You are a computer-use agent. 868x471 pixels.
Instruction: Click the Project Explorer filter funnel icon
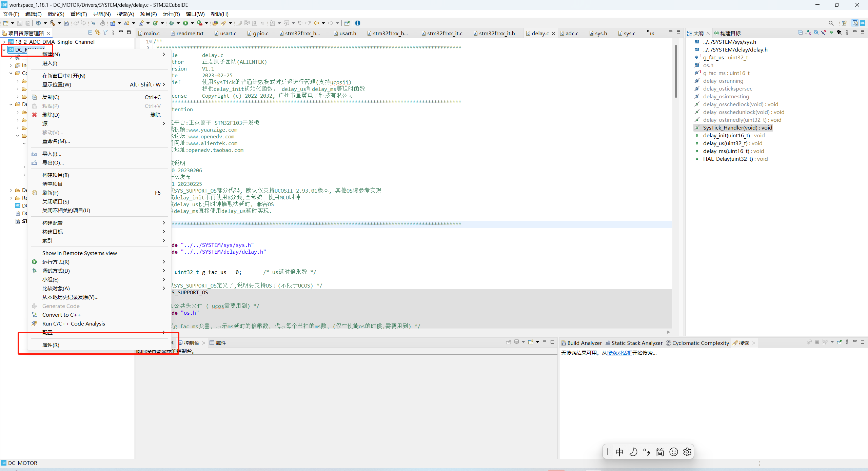tap(105, 33)
